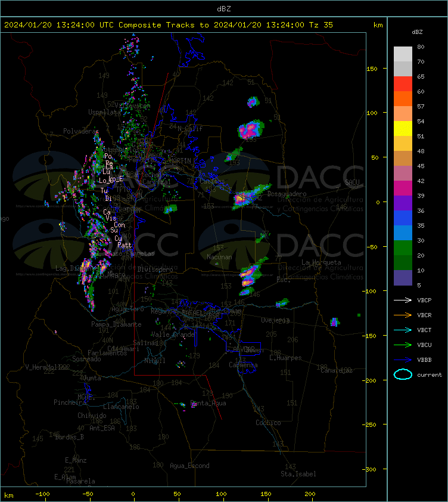Click the 'VBBB' legend label

[424, 360]
